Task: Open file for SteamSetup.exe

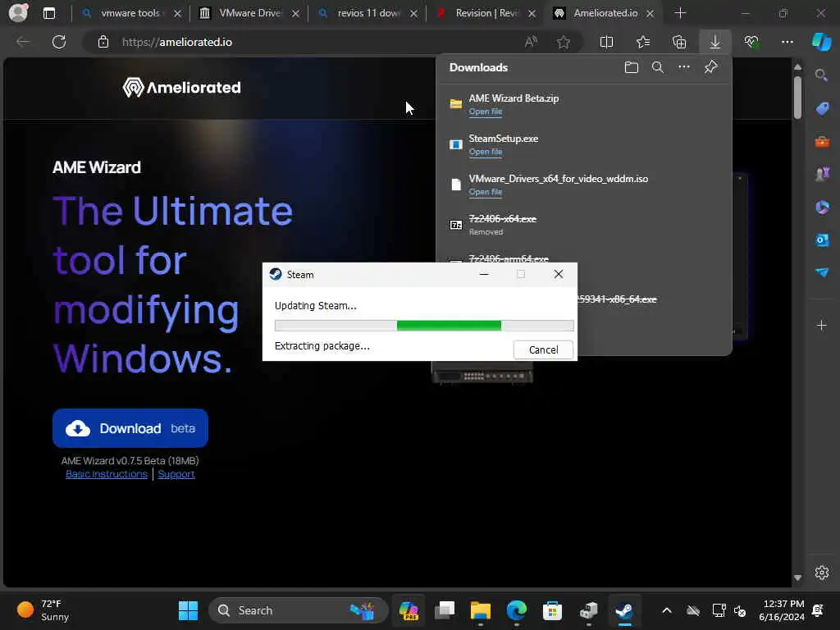Action: tap(486, 152)
